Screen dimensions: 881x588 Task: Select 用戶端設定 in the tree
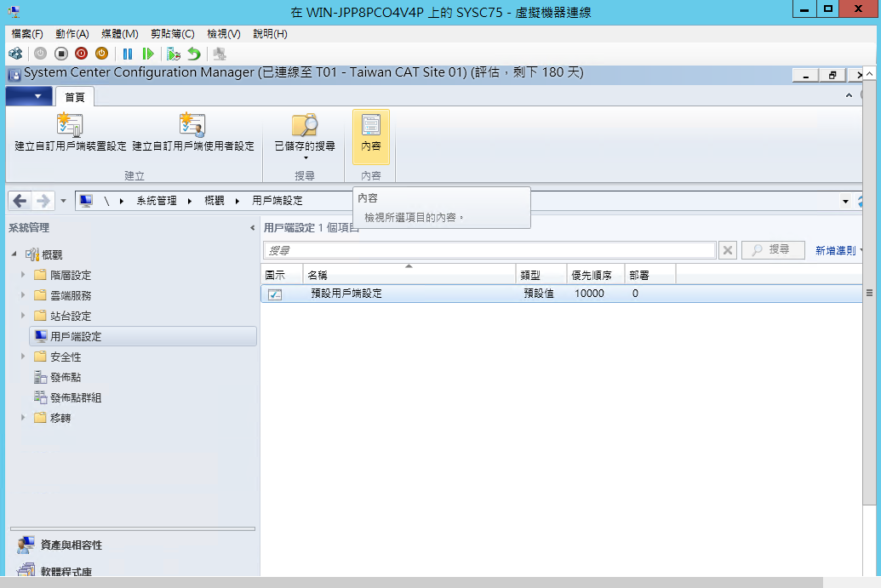(x=143, y=336)
